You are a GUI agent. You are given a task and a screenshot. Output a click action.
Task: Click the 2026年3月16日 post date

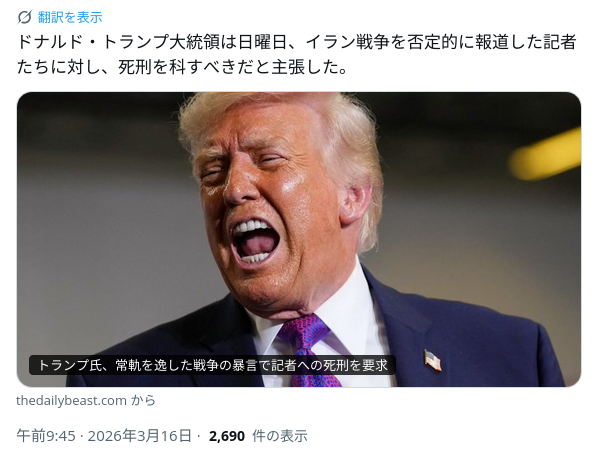(x=140, y=436)
